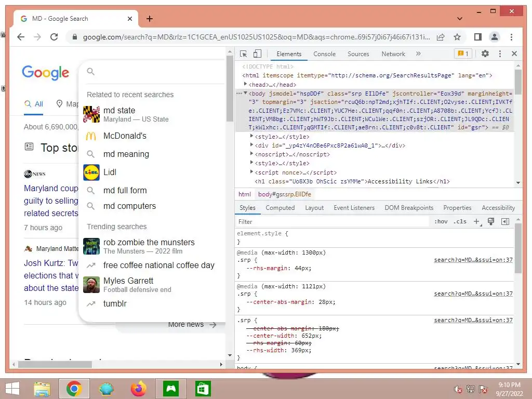Open the Event Listeners tab
The height and width of the screenshot is (399, 532).
click(x=354, y=208)
